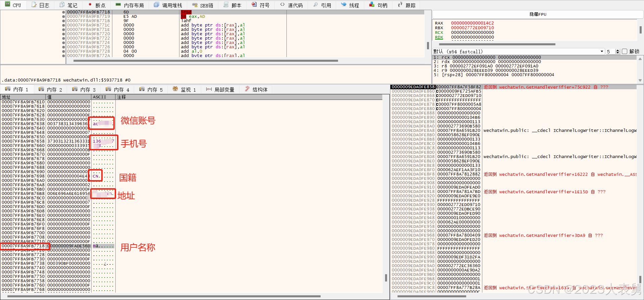This screenshot has height=300, width=644.
Task: Toggle breakpoint dot at address 00007FF8A9FB7718
Action: tap(64, 12)
